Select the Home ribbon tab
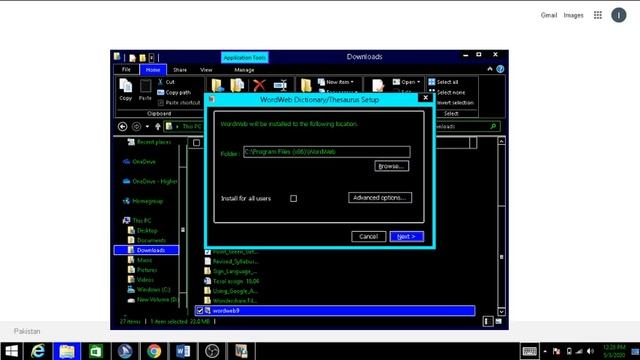640x360 pixels. pyautogui.click(x=153, y=70)
